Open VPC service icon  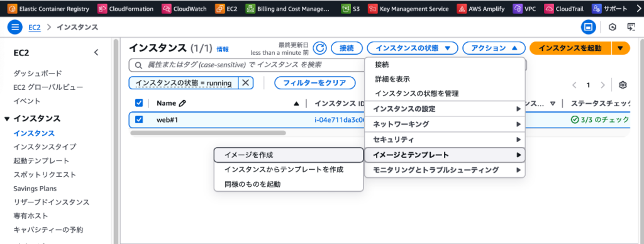pos(518,8)
